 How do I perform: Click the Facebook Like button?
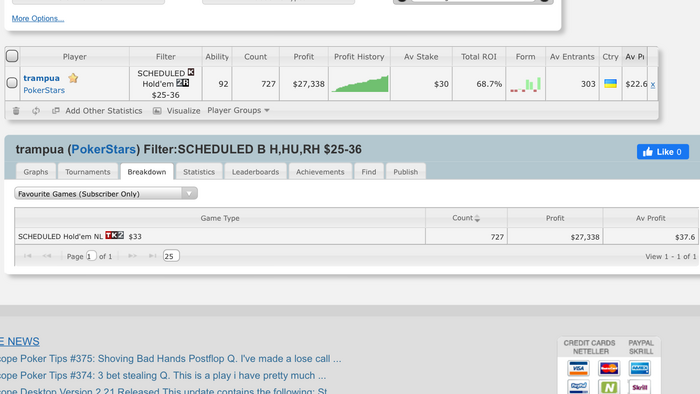(662, 152)
